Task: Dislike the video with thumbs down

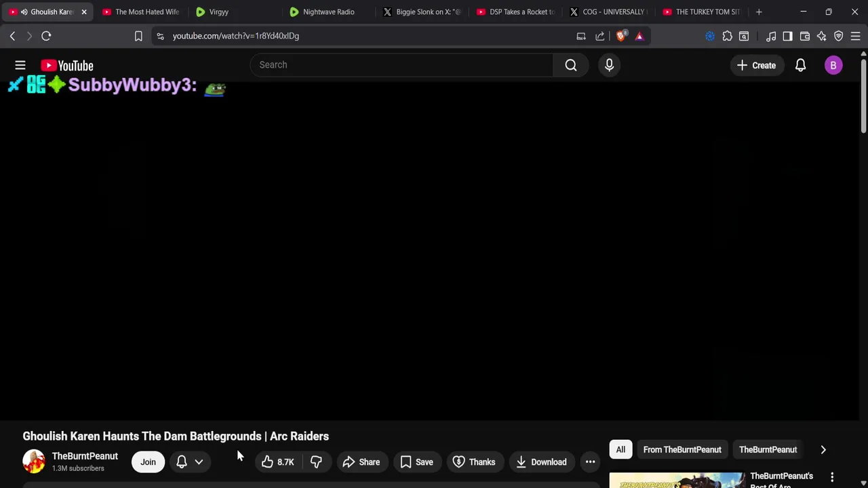Action: pyautogui.click(x=316, y=462)
